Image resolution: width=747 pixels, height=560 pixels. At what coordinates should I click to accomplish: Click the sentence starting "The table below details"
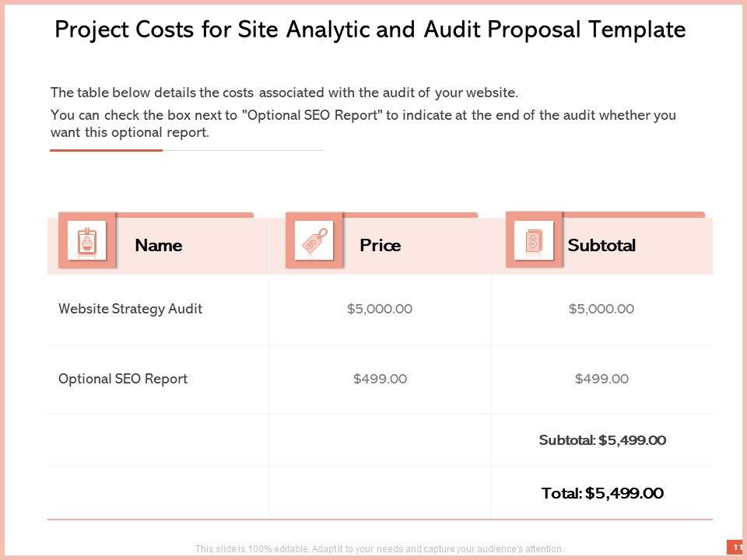284,93
